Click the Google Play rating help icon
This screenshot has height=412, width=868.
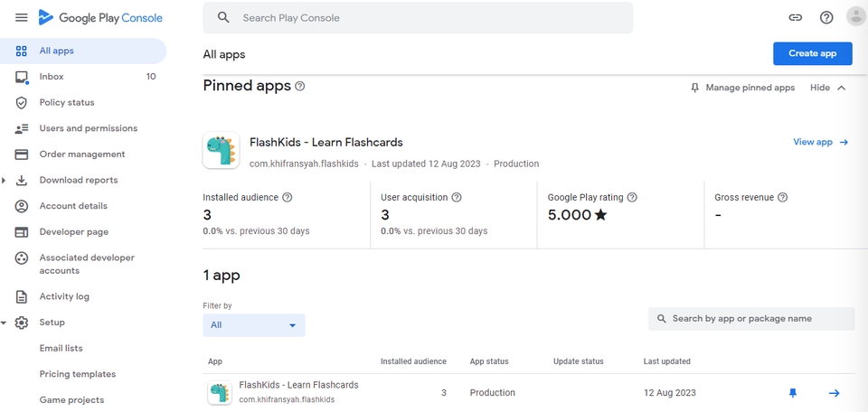click(632, 198)
